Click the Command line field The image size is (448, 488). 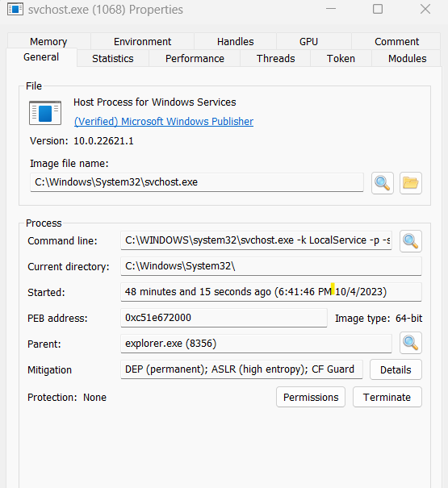[x=256, y=240]
